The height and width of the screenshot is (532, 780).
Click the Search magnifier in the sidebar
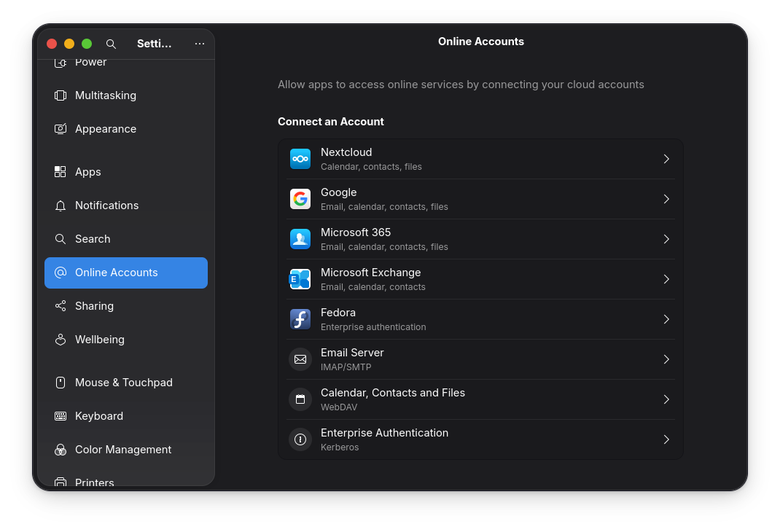coord(61,238)
